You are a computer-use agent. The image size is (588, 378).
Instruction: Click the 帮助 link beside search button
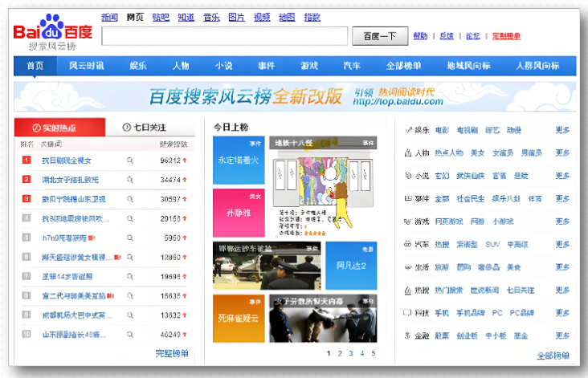420,36
